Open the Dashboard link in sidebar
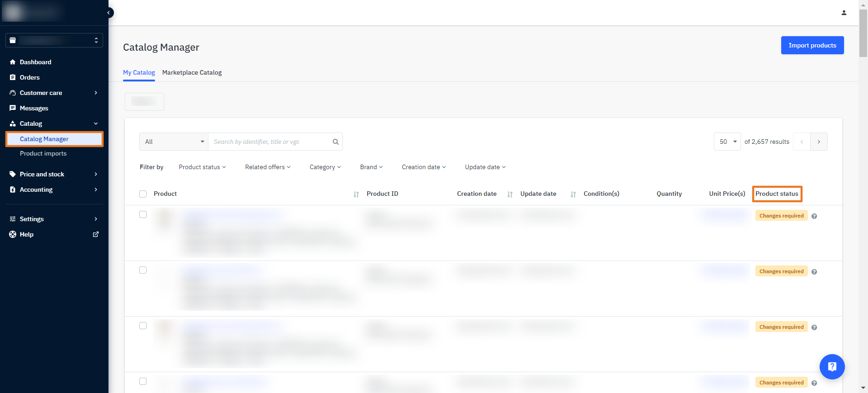 coord(35,62)
